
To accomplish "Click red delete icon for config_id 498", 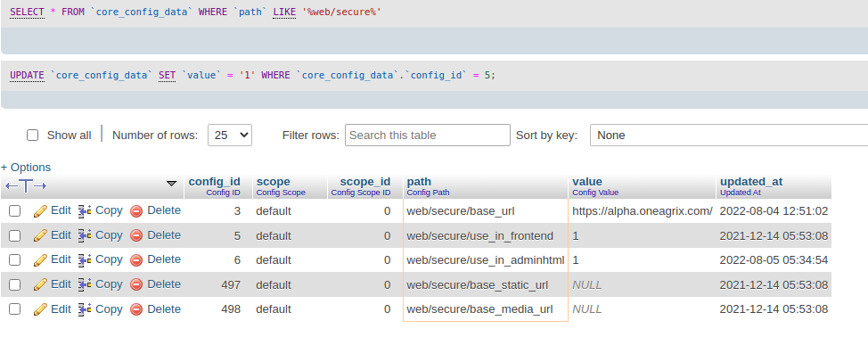I will tap(136, 309).
